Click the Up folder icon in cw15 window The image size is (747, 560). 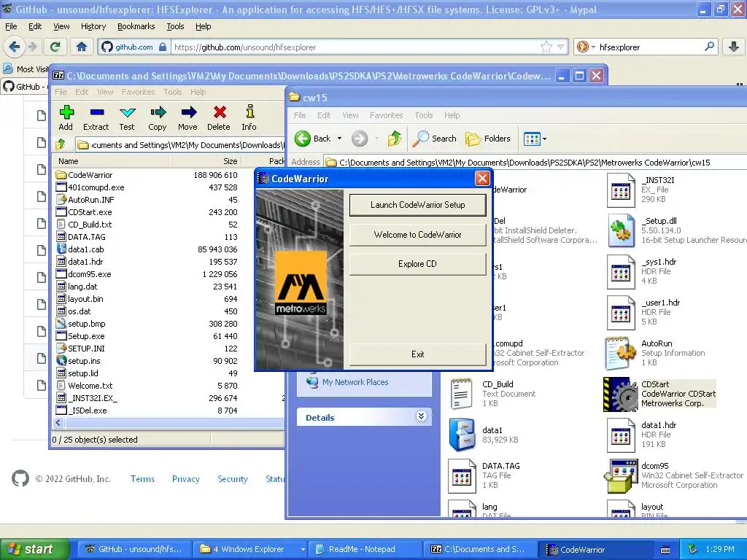tap(394, 139)
